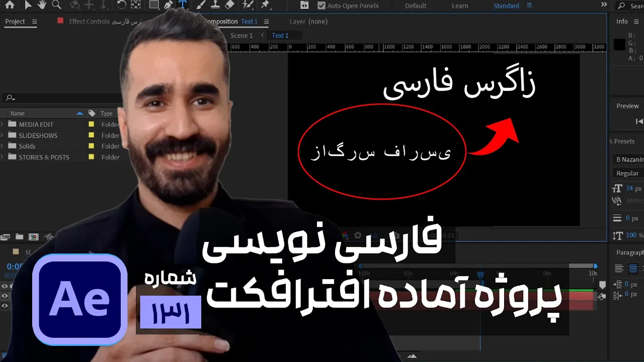Open the B Nazanin font family dropdown
This screenshot has width=644, height=362.
pos(629,159)
